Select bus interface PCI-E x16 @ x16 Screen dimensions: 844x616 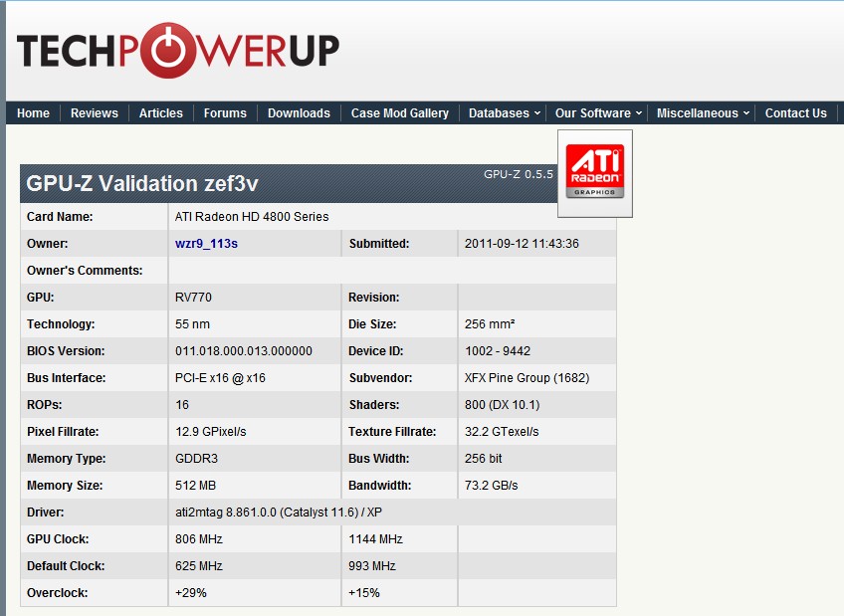(220, 378)
